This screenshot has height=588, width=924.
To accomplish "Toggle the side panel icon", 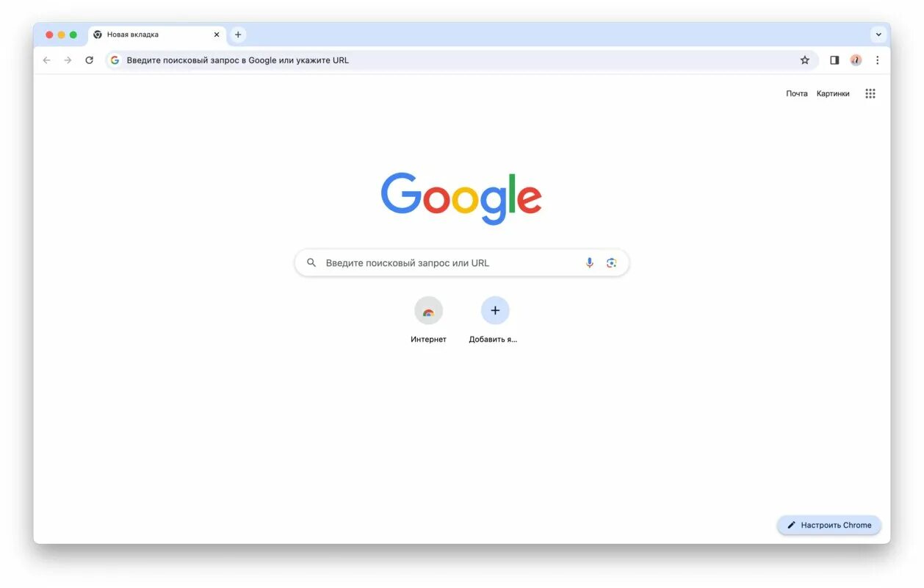I will point(834,60).
